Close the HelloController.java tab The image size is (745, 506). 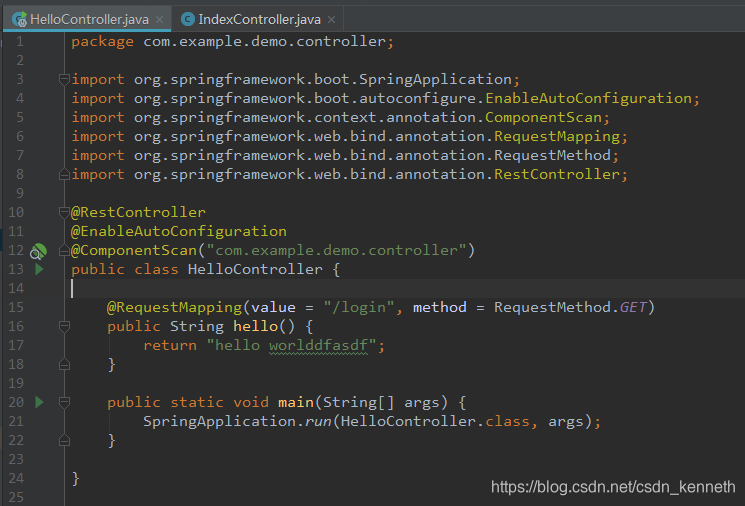click(x=160, y=20)
